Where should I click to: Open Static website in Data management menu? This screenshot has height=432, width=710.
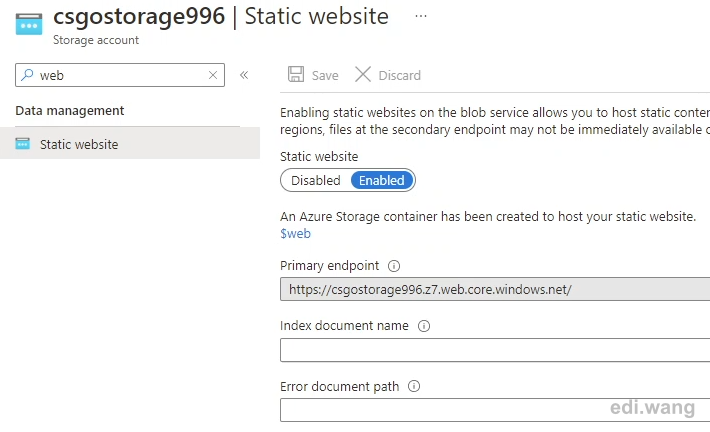click(x=130, y=144)
